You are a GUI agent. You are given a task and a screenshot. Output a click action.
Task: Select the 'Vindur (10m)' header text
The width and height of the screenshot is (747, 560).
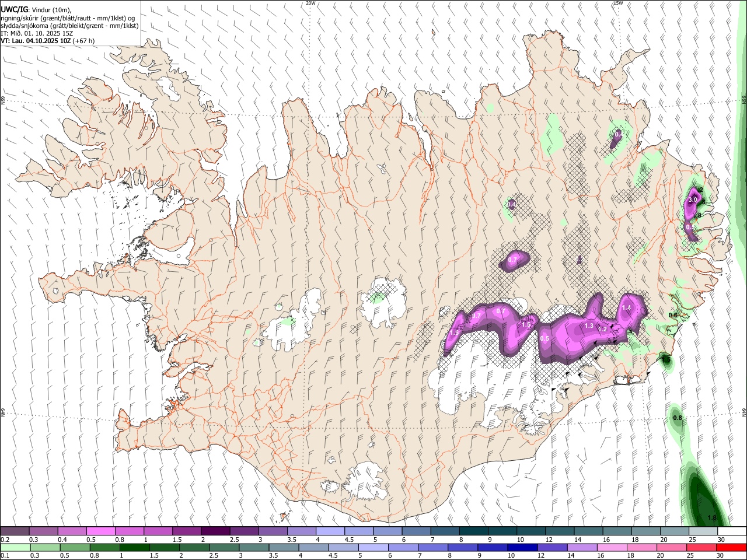(50, 9)
